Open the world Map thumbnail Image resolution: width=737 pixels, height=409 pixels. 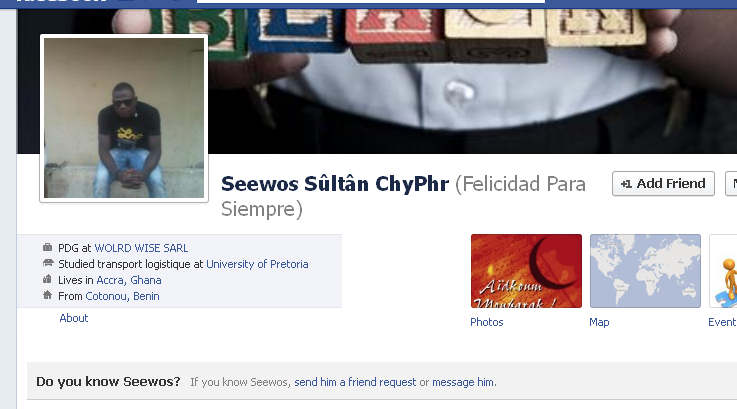[645, 271]
